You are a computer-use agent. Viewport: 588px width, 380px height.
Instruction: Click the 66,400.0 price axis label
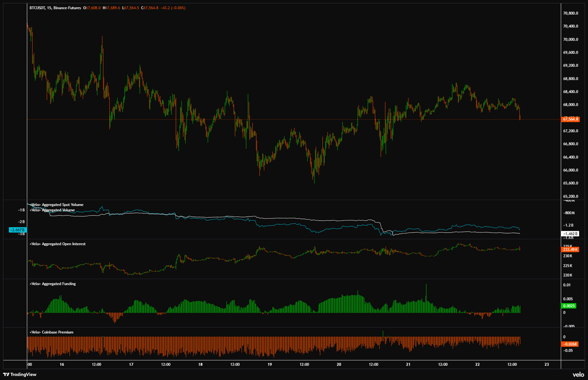[571, 157]
